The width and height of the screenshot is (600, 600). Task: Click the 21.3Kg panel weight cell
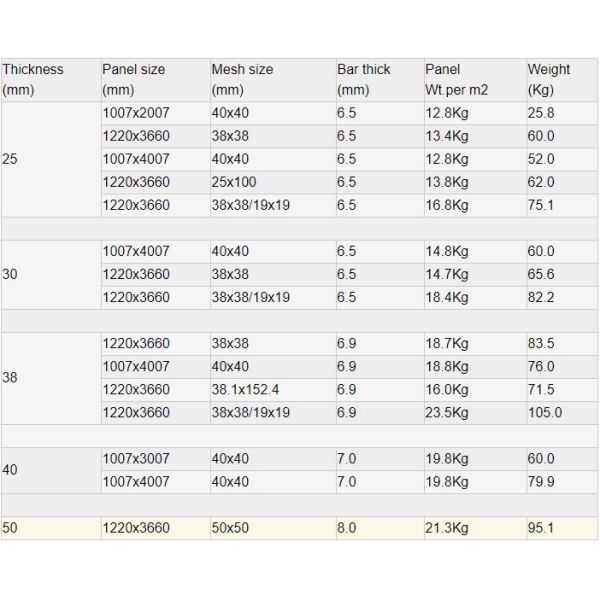(x=446, y=527)
